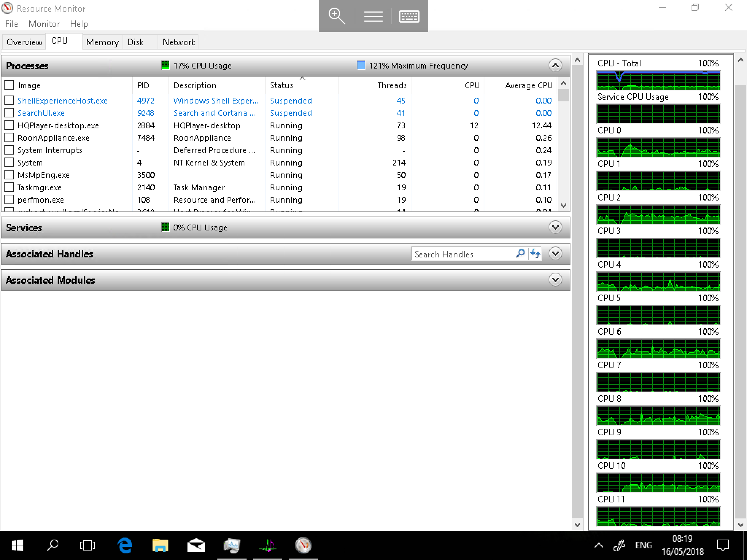This screenshot has height=560, width=747.
Task: Click the Resource Monitor title bar icon
Action: click(x=7, y=8)
